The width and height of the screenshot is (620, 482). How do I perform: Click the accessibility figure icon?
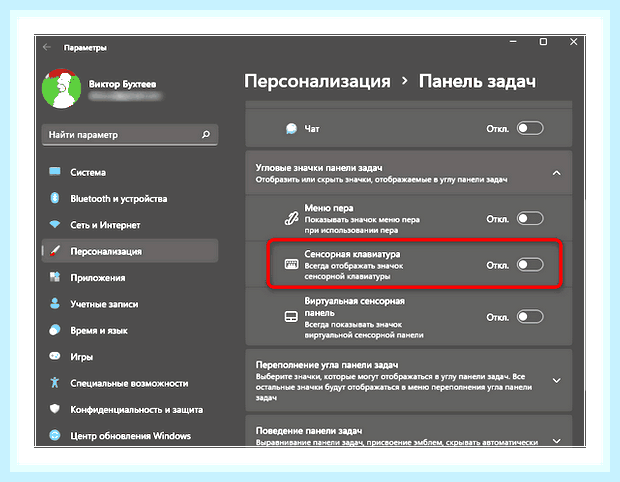pos(55,382)
